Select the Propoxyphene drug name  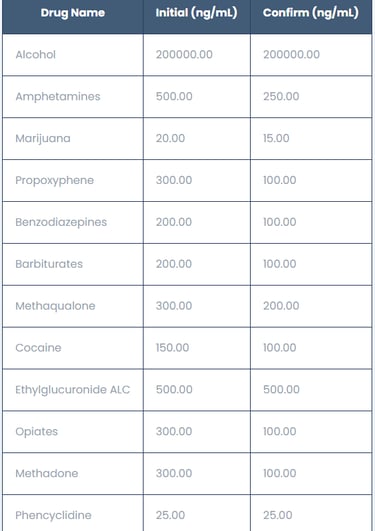[55, 180]
